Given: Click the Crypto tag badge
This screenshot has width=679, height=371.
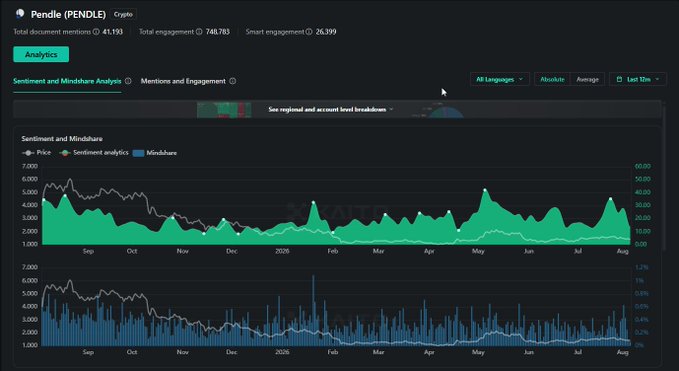Looking at the screenshot, I should pyautogui.click(x=123, y=14).
